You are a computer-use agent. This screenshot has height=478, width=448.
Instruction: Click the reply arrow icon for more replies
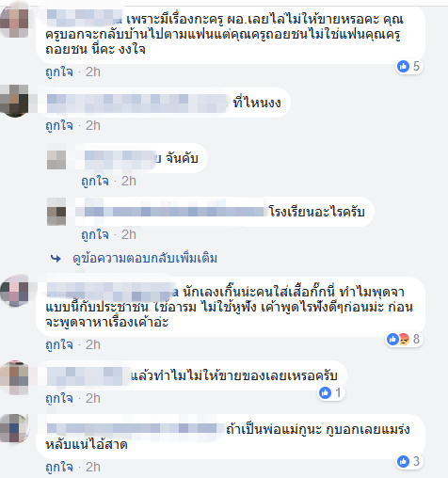(x=56, y=259)
